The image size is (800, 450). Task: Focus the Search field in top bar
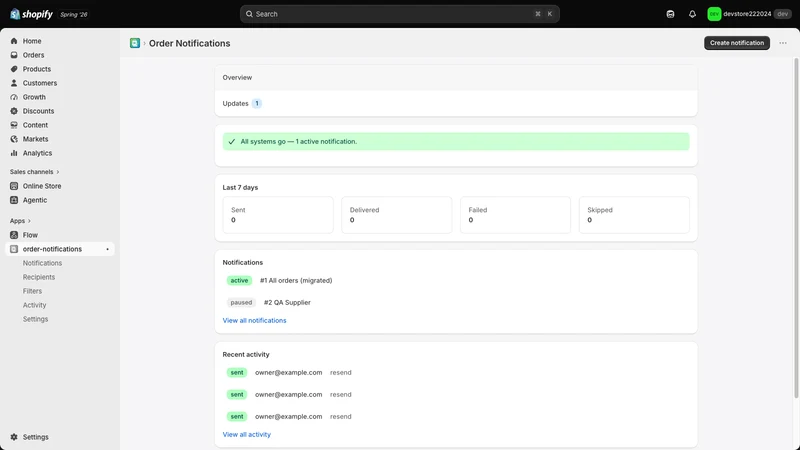[399, 14]
